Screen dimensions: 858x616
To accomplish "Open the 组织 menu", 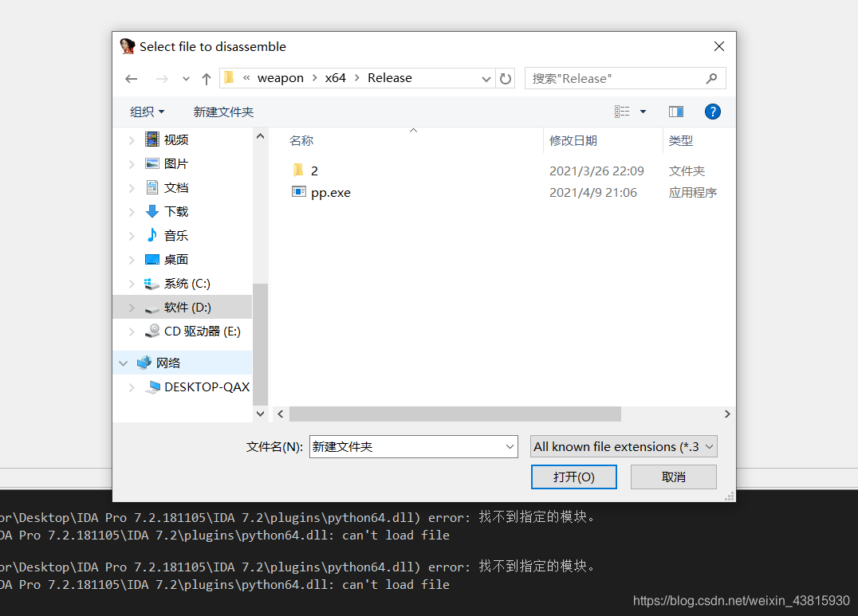I will (147, 112).
